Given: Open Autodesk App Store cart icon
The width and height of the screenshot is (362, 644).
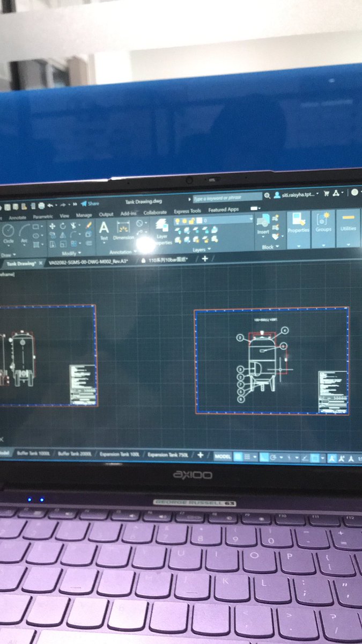Looking at the screenshot, I should 326,194.
